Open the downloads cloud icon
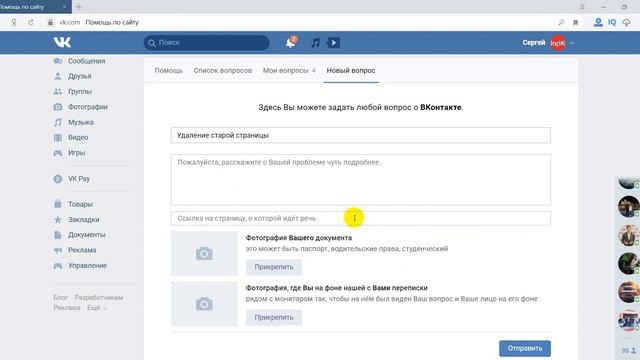The image size is (640, 360). click(x=627, y=22)
